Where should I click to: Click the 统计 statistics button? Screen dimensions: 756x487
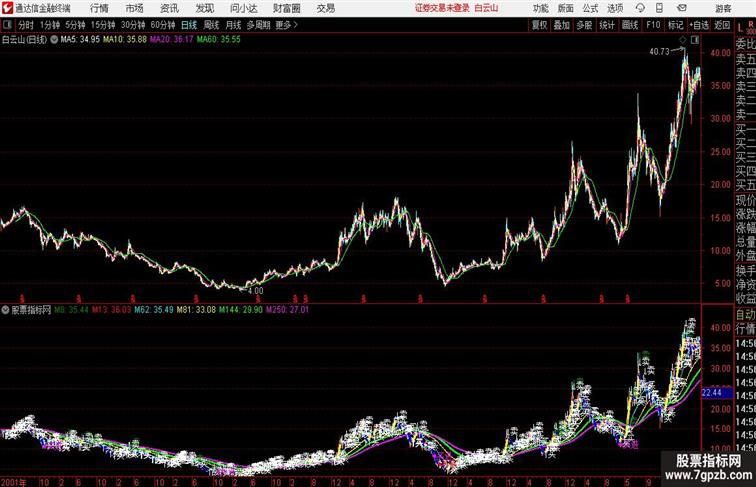[x=607, y=25]
